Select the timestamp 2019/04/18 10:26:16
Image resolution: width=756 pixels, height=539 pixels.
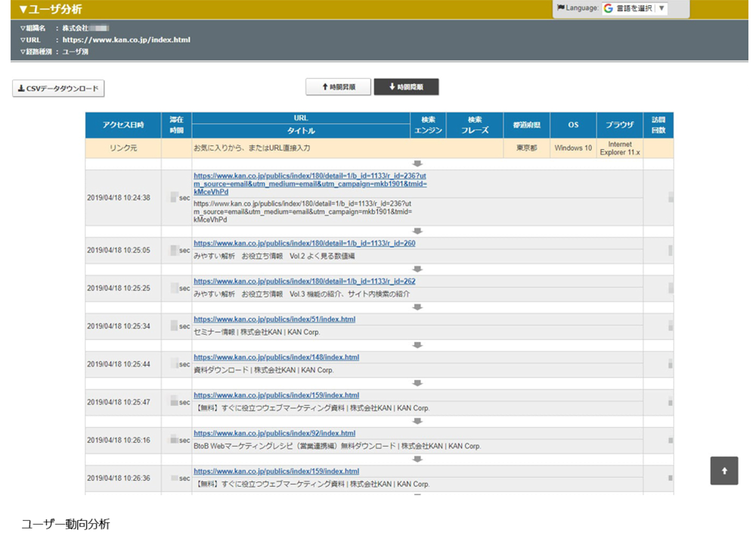[119, 441]
